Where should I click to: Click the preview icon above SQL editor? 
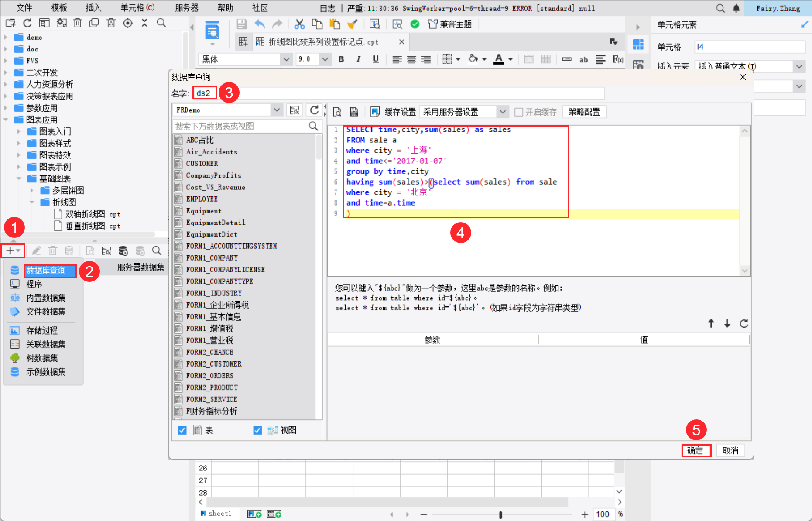337,112
